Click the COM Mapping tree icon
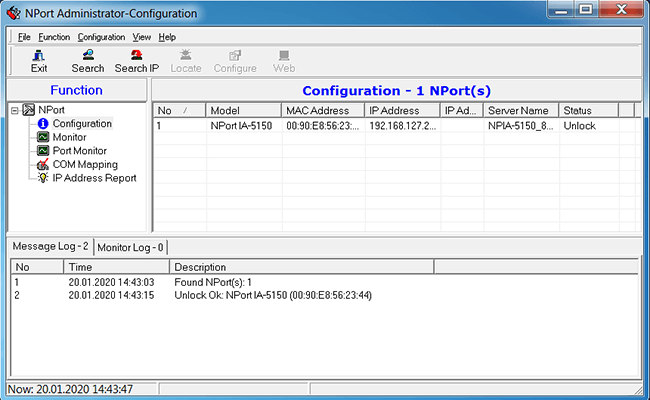This screenshot has height=400, width=650. 43,165
